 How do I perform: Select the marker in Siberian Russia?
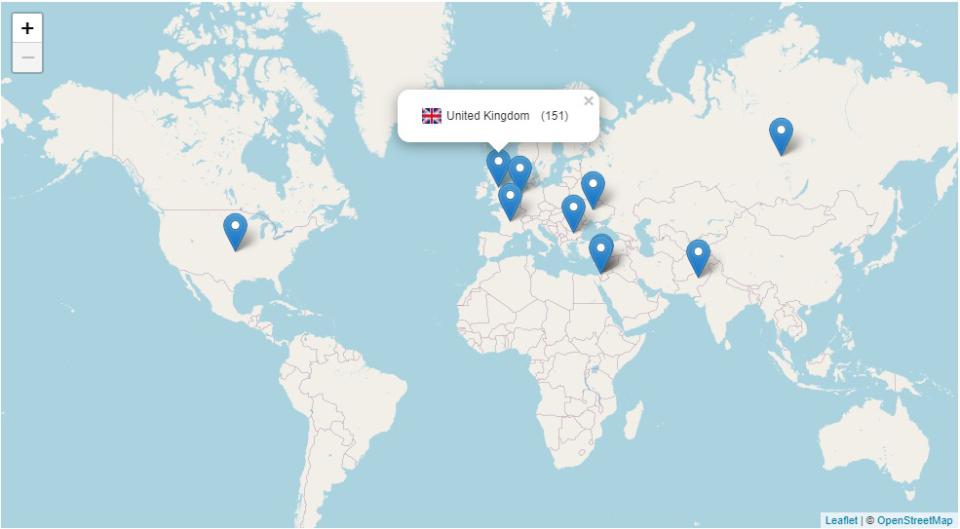tap(781, 133)
